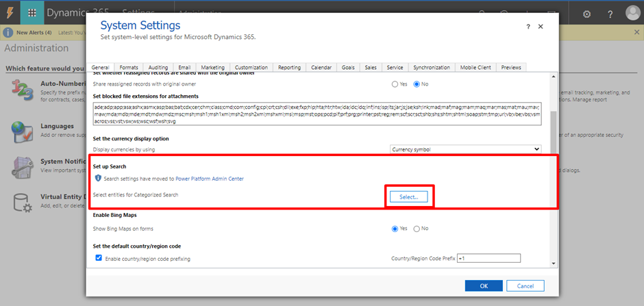Viewport: 644px width, 306px height.
Task: Click the scrollbar up arrow
Action: coord(554,76)
